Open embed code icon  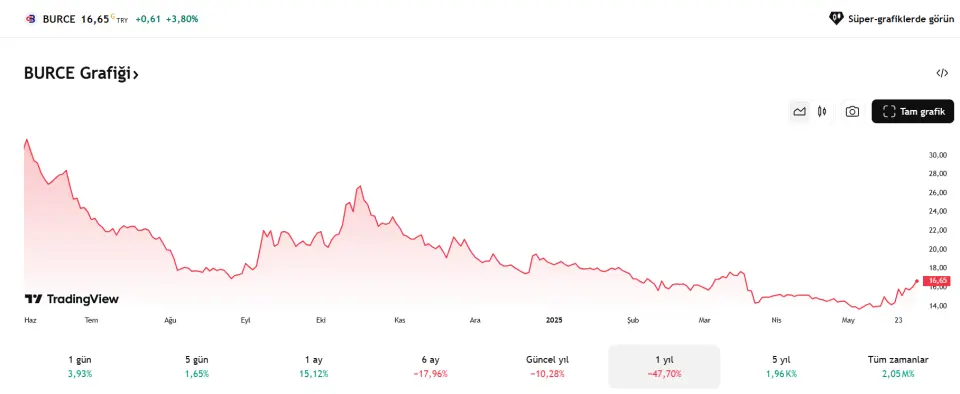tap(942, 73)
